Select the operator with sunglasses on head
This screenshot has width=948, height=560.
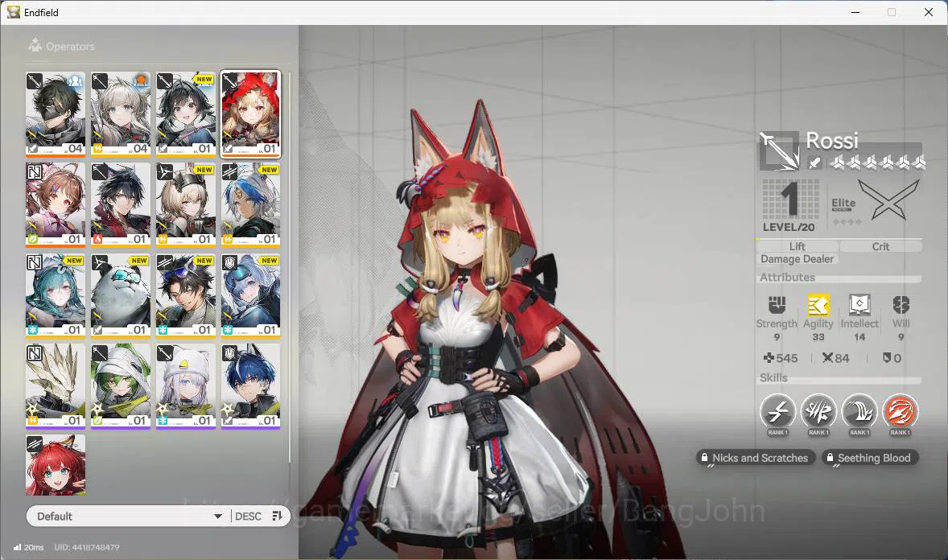pos(186,295)
